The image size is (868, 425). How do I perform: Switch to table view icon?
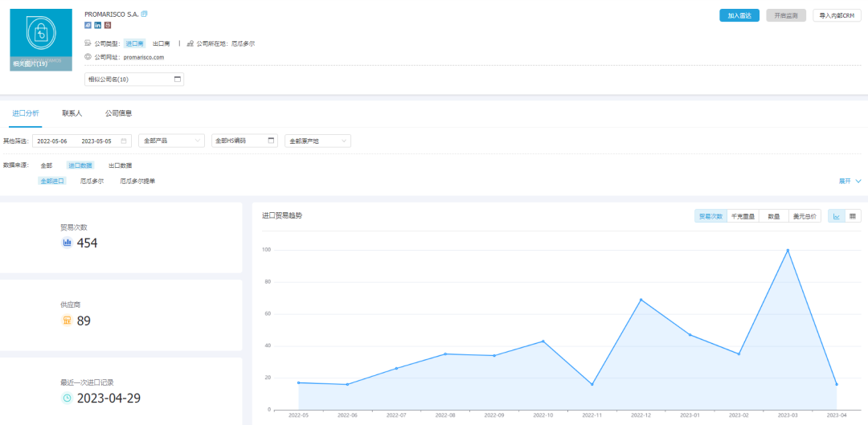852,216
